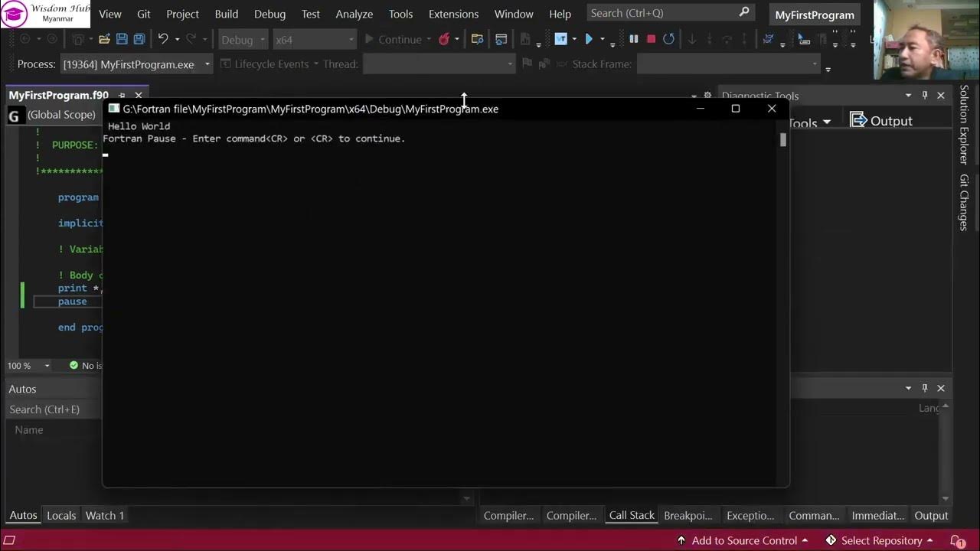This screenshot has width=980, height=551.
Task: Open the Project menu
Action: (x=182, y=14)
